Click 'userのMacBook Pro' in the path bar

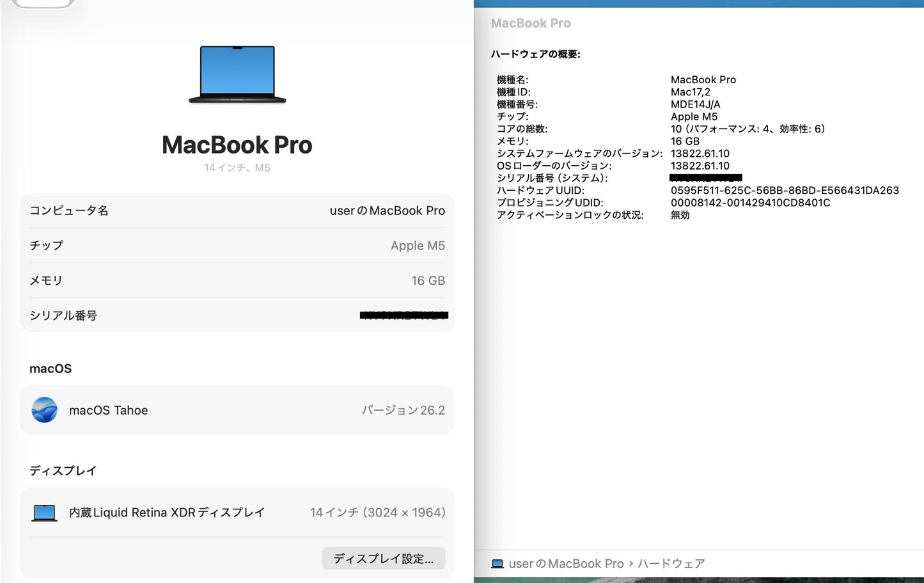pyautogui.click(x=567, y=564)
